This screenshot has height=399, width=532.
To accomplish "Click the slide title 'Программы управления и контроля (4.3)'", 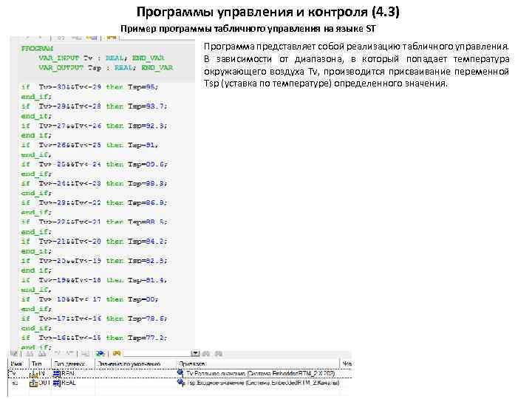I will coord(268,13).
